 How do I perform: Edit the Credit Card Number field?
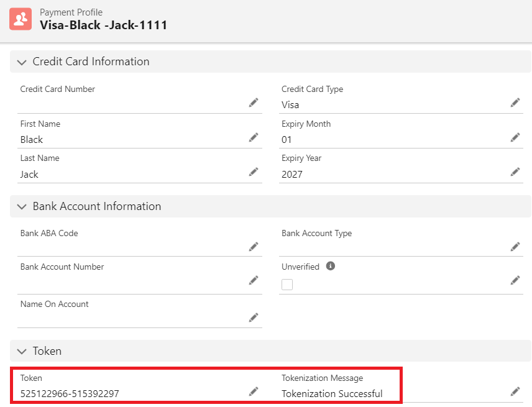coord(254,103)
